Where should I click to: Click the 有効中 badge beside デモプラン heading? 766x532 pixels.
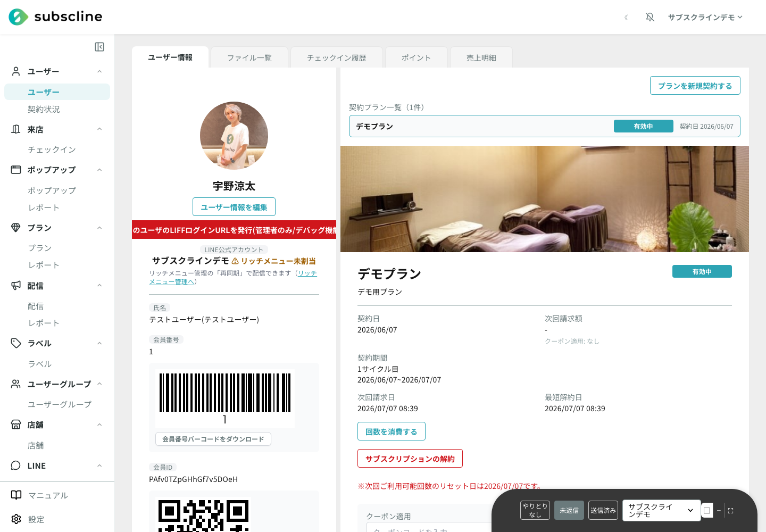pos(702,271)
